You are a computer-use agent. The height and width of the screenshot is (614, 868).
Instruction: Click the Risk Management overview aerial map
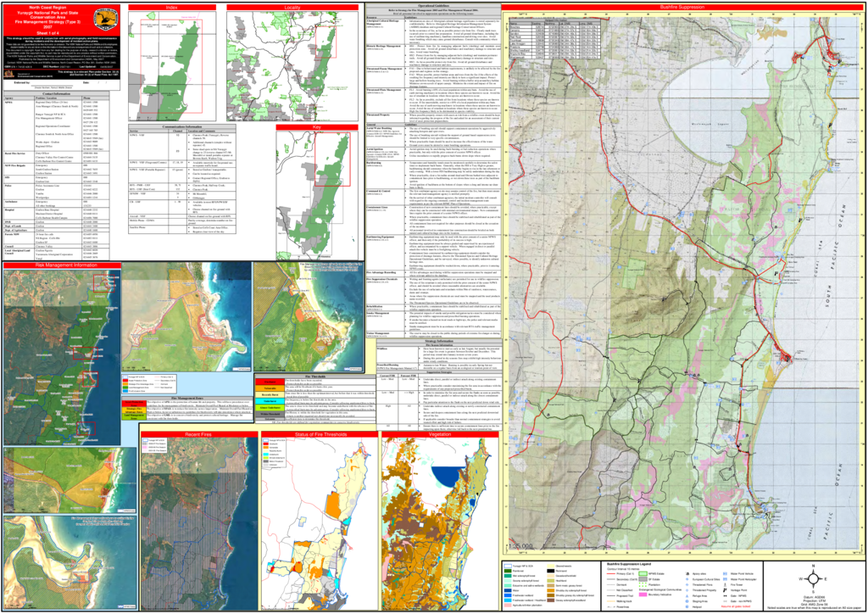click(x=62, y=356)
